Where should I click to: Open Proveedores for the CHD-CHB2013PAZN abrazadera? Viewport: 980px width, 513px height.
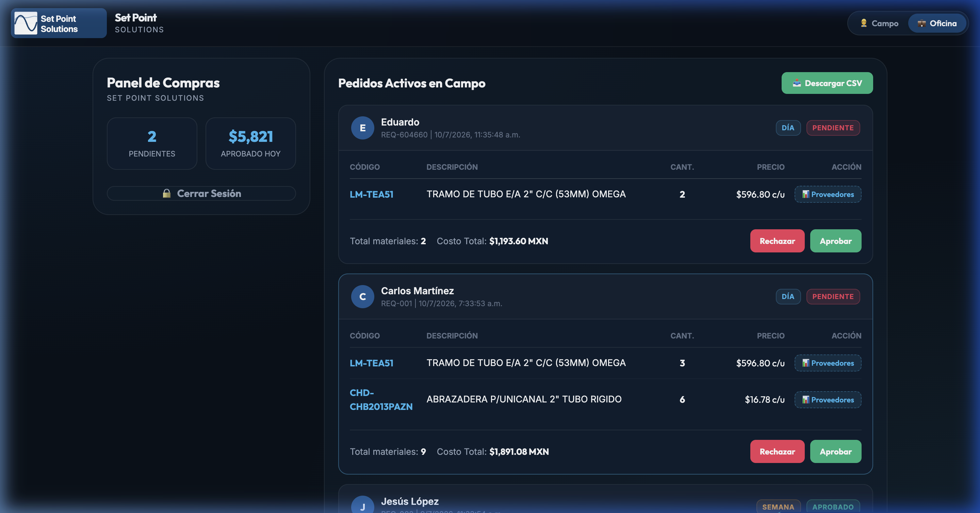coord(828,400)
